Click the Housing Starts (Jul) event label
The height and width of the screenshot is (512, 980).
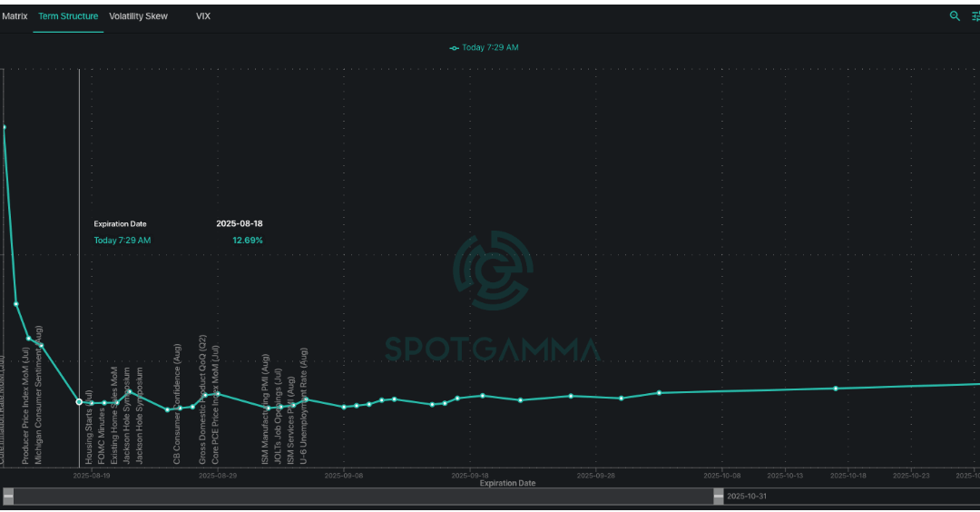[89, 427]
